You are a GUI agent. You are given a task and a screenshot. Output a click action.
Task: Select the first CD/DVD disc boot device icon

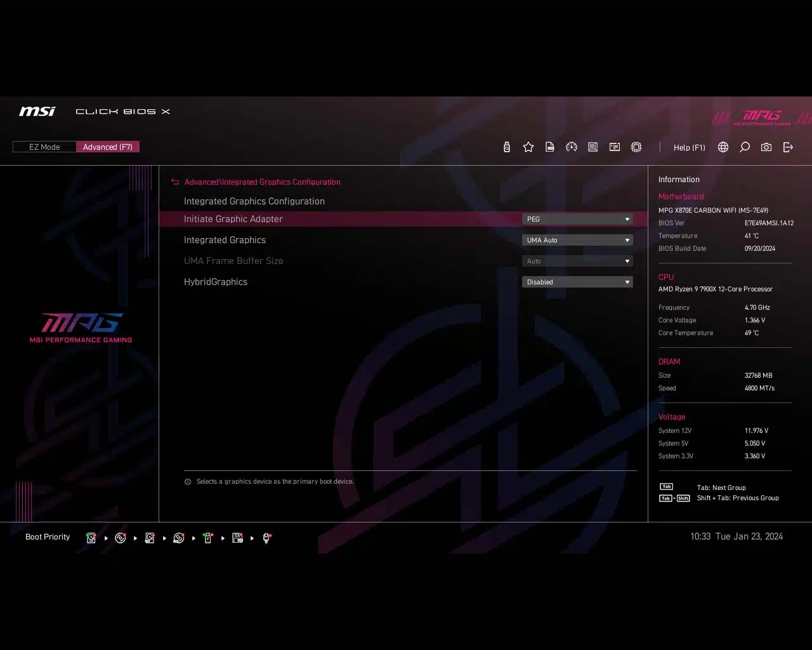point(121,538)
